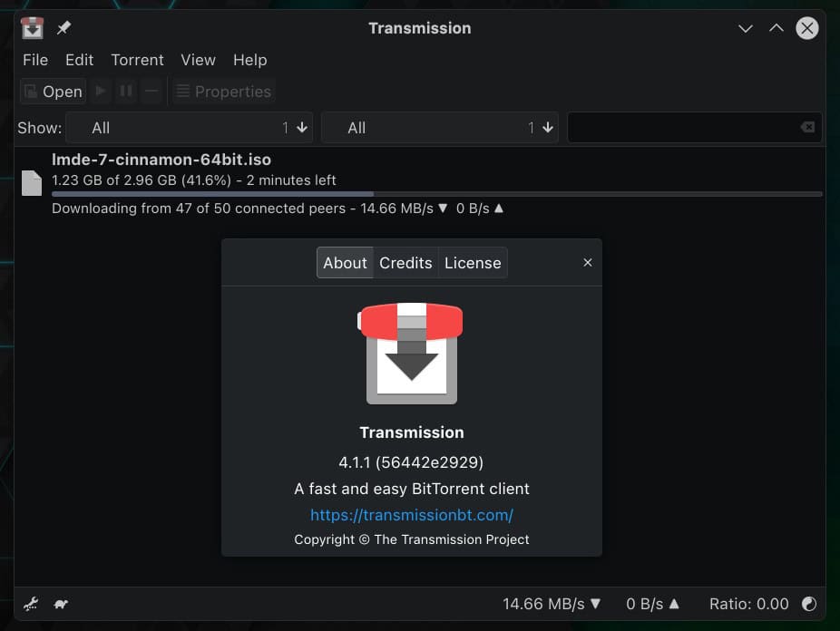Visit the transmissionbt.com link
This screenshot has height=631, width=840.
click(412, 514)
